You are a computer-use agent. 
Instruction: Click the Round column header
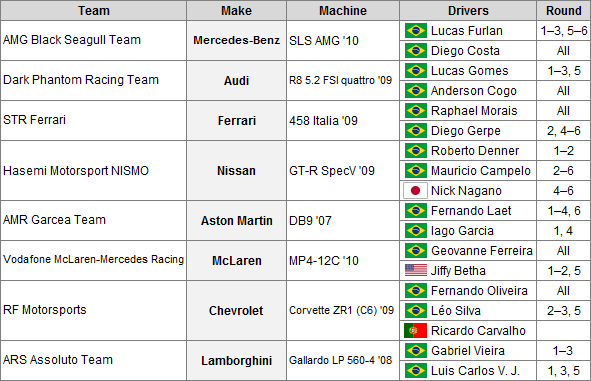[563, 11]
